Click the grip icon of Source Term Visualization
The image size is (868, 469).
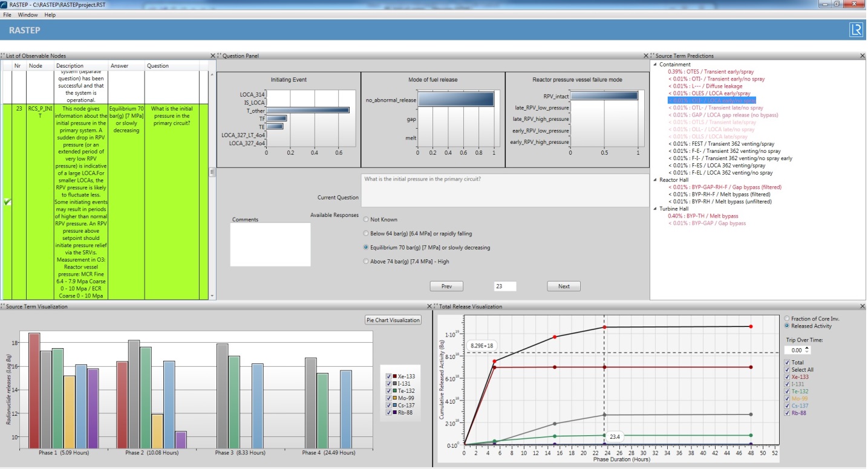(2, 306)
